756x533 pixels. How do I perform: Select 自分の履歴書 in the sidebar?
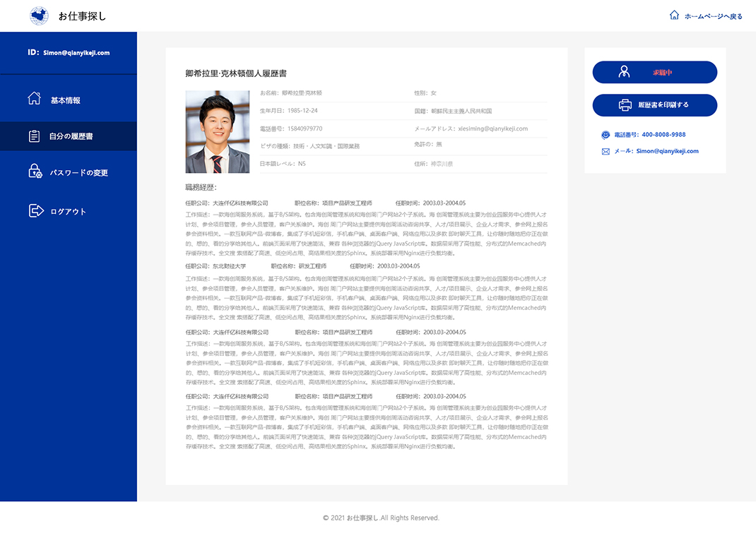point(71,136)
